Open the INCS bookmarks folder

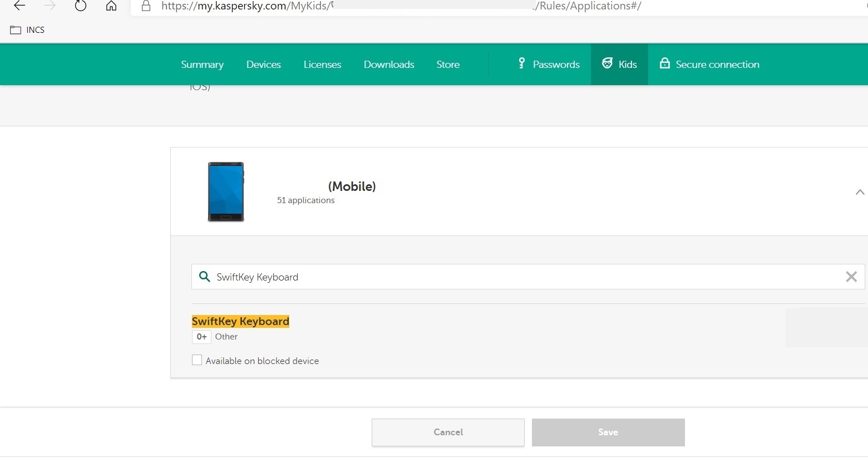click(27, 30)
